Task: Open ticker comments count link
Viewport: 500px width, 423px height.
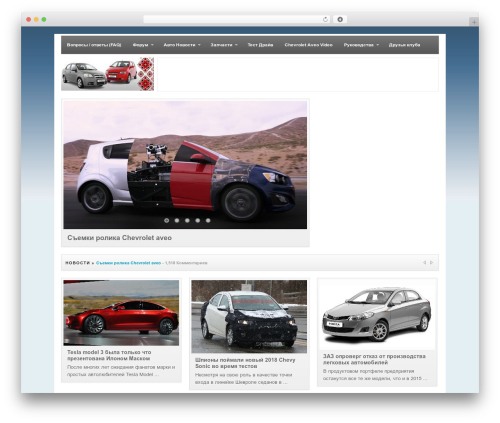Action: pyautogui.click(x=186, y=263)
